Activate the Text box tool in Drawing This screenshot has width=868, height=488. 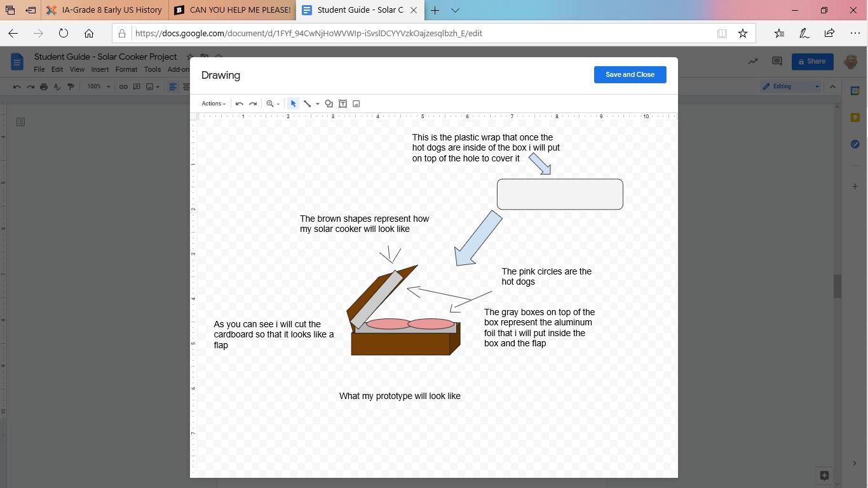point(342,104)
